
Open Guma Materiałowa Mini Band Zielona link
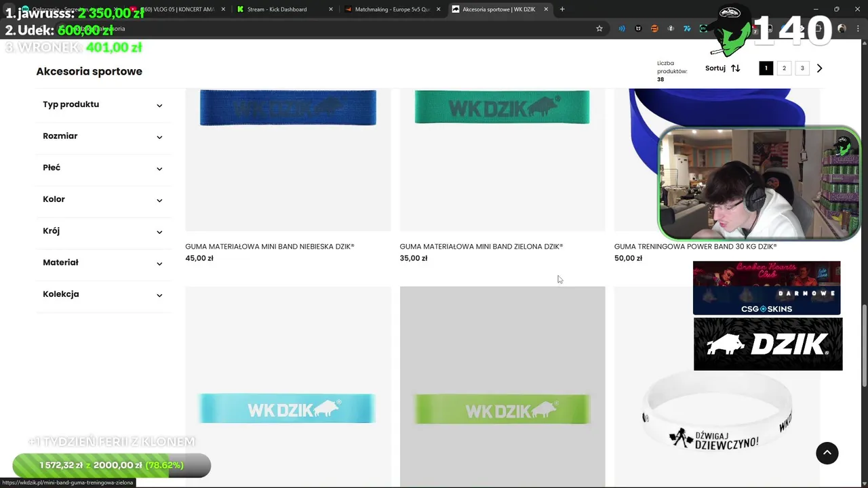tap(481, 247)
